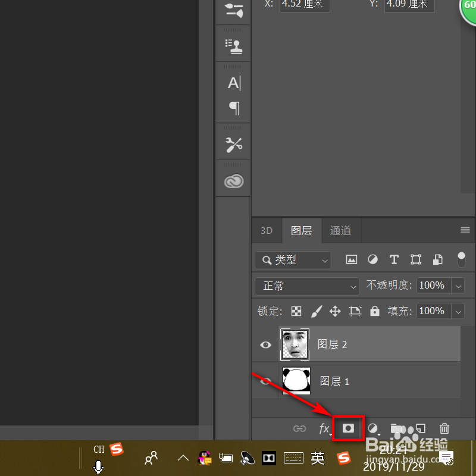Open the Creative Cloud Libraries icon

pyautogui.click(x=233, y=181)
